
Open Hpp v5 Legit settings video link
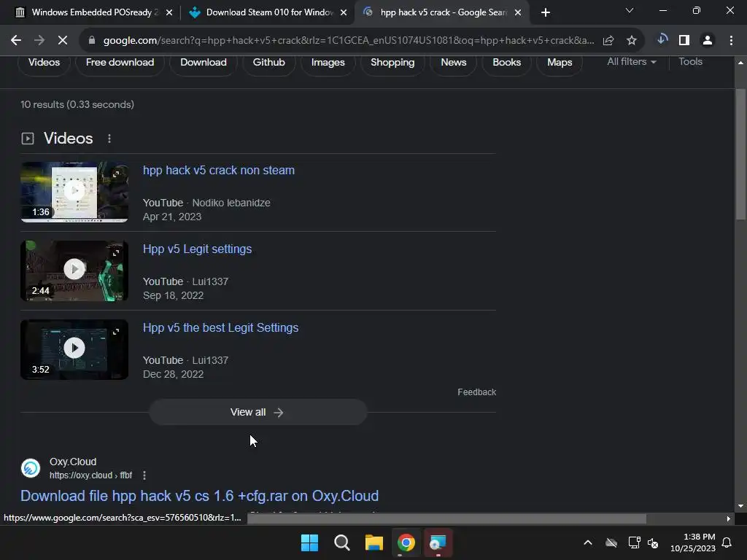click(197, 249)
